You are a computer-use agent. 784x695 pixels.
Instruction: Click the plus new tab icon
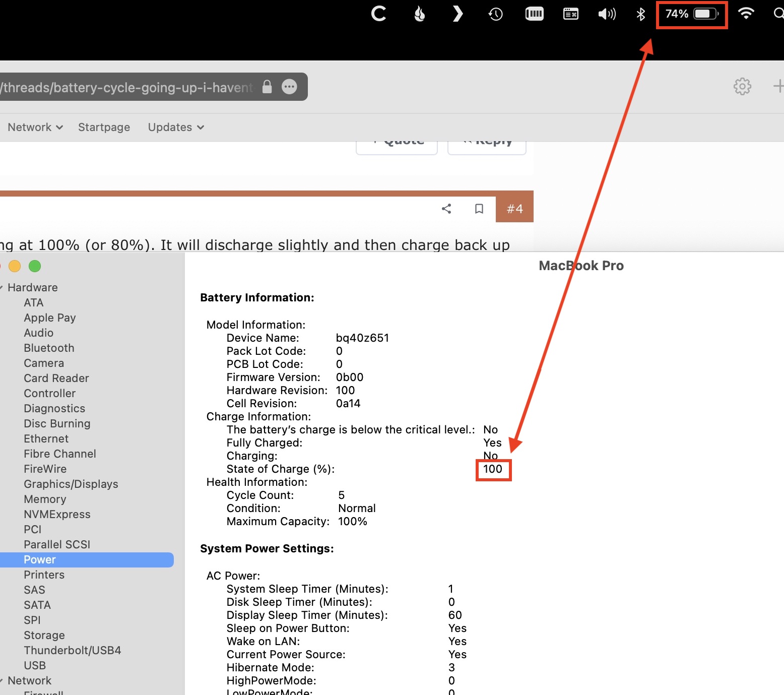click(778, 86)
